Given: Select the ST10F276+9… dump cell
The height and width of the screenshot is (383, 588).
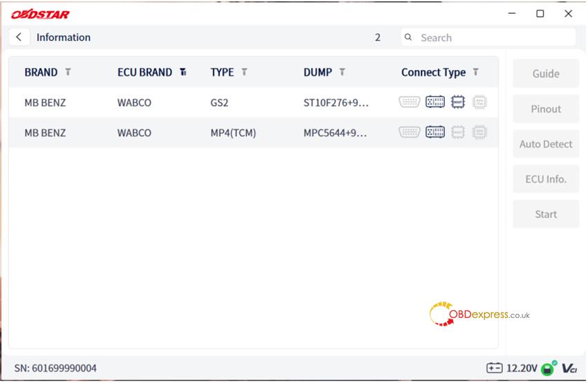Looking at the screenshot, I should 336,102.
